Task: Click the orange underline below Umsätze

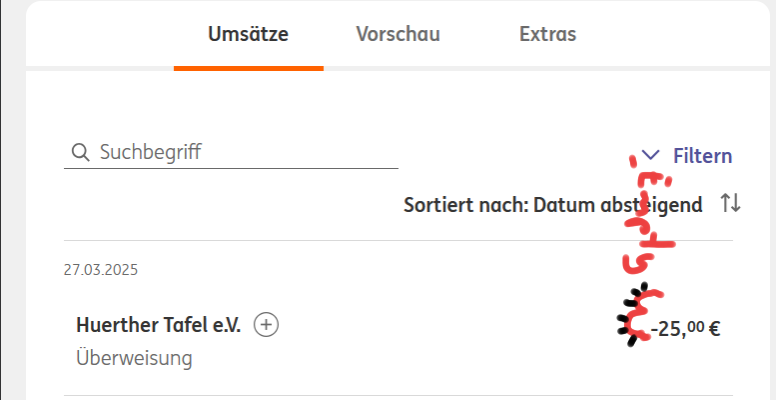Action: [248, 68]
